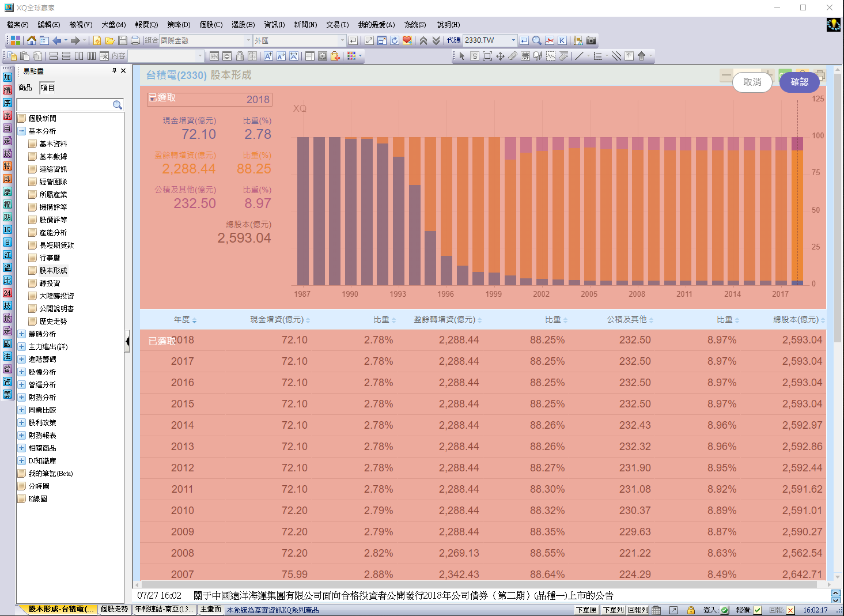Screen dimensions: 844x616
Task: Click the printer icon
Action: coord(135,40)
